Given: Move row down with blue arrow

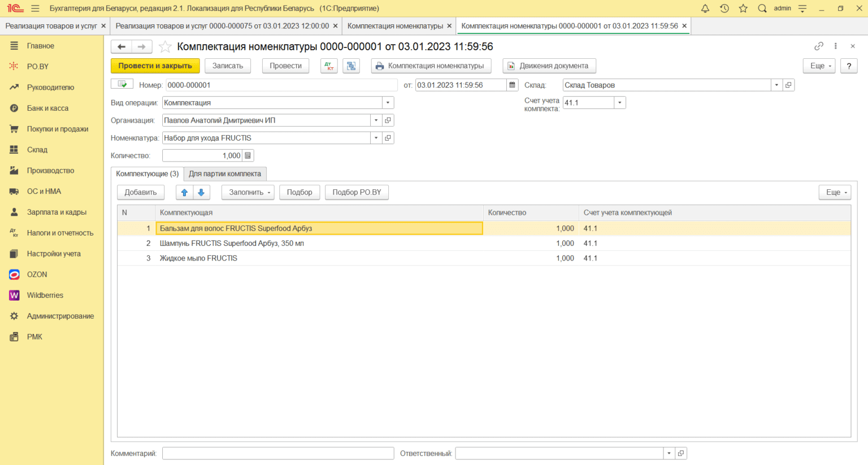Looking at the screenshot, I should coord(201,193).
